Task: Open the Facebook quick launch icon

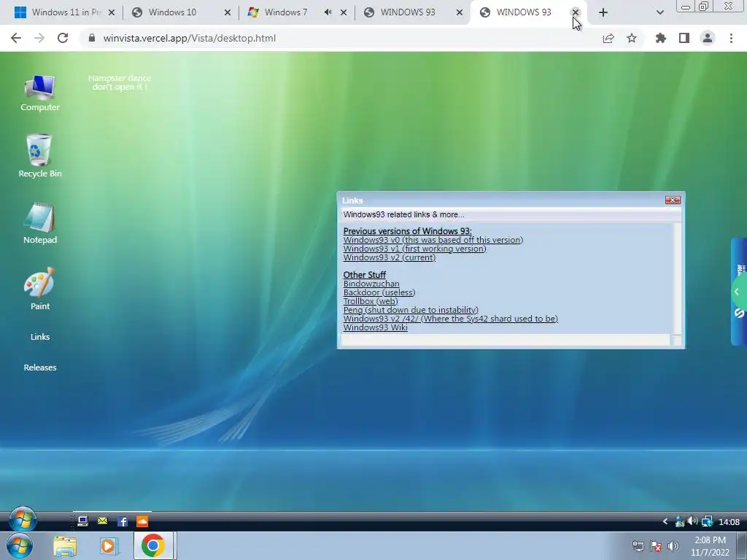Action: click(123, 522)
